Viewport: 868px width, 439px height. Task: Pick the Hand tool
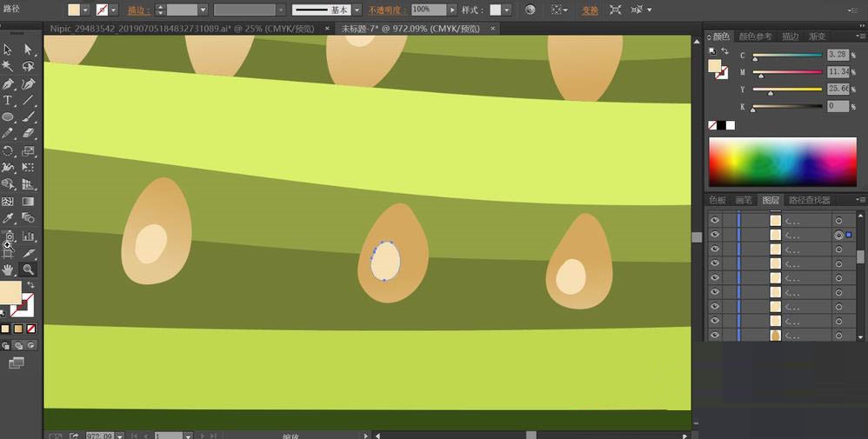(x=8, y=269)
